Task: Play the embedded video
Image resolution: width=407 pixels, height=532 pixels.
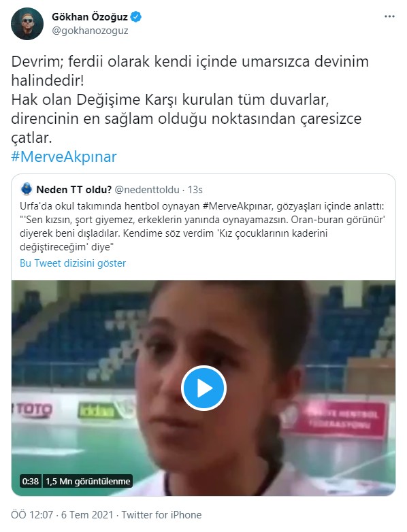Action: (x=203, y=388)
